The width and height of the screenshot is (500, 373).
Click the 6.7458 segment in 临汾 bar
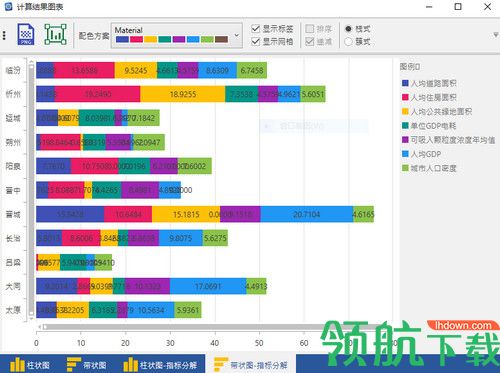252,70
